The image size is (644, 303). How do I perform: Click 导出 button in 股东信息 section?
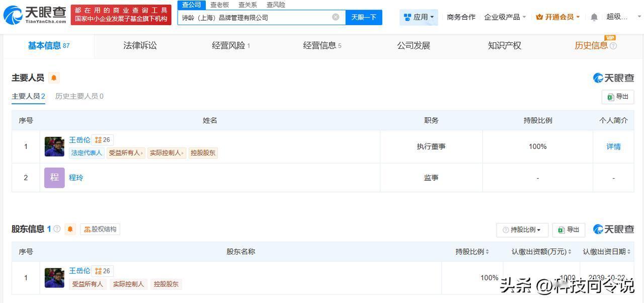(x=569, y=230)
